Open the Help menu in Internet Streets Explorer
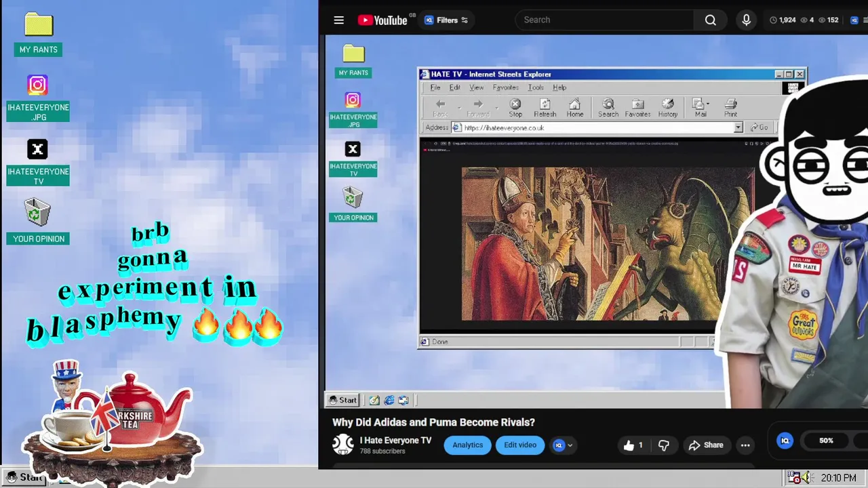The width and height of the screenshot is (868, 488). pyautogui.click(x=559, y=87)
